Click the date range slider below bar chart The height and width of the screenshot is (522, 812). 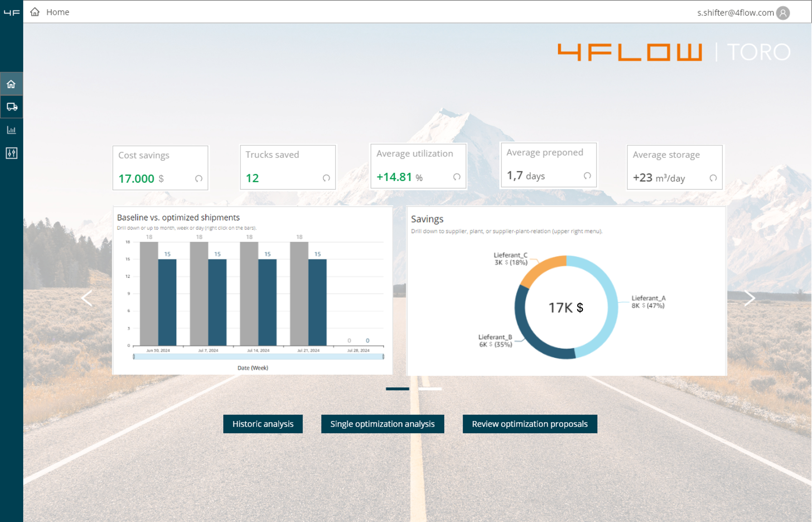tap(258, 357)
